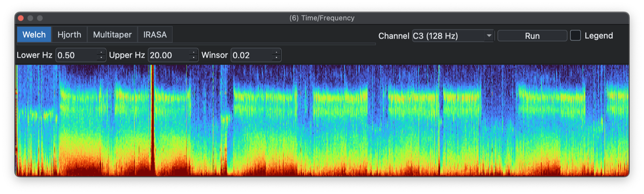Open the Hjorth tab
The image size is (644, 194).
click(69, 35)
